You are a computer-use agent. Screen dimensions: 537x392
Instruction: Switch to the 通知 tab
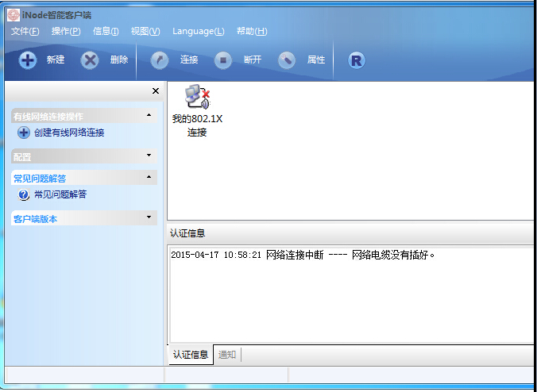click(227, 355)
